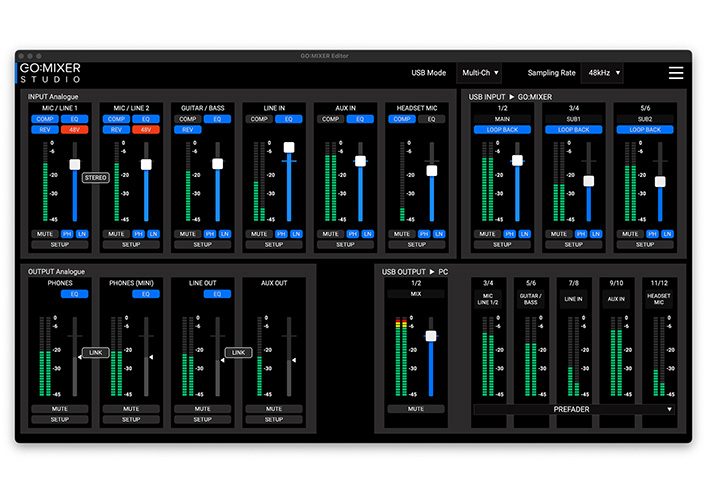Toggle EQ on the AUX IN channel
The image size is (707, 500).
[360, 119]
